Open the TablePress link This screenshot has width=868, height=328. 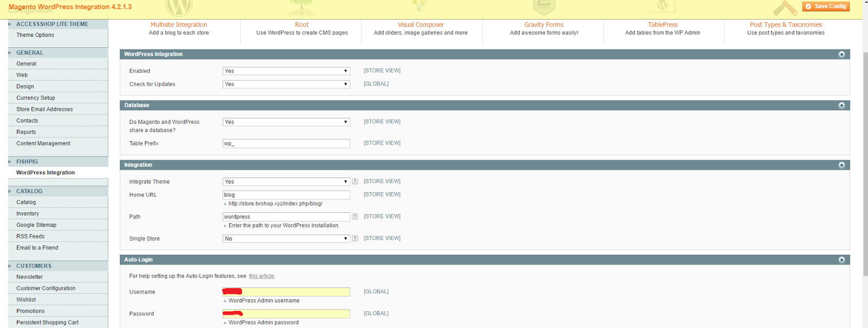point(662,24)
